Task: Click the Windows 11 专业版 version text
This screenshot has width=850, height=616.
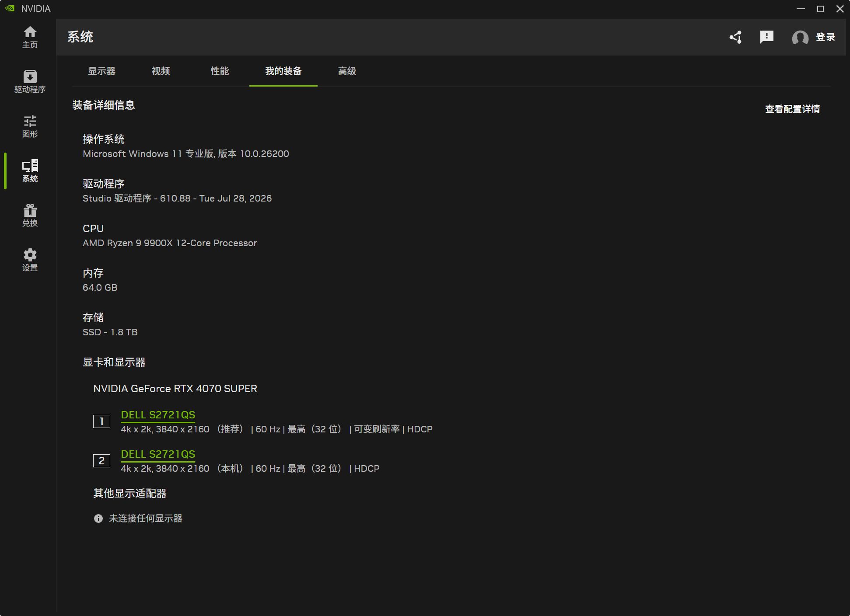Action: pos(186,154)
